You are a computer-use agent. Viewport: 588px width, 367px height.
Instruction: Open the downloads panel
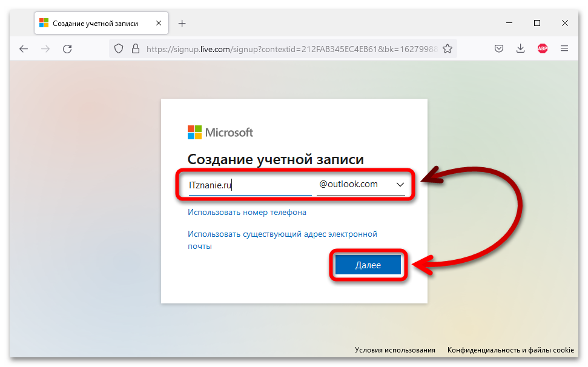(521, 48)
